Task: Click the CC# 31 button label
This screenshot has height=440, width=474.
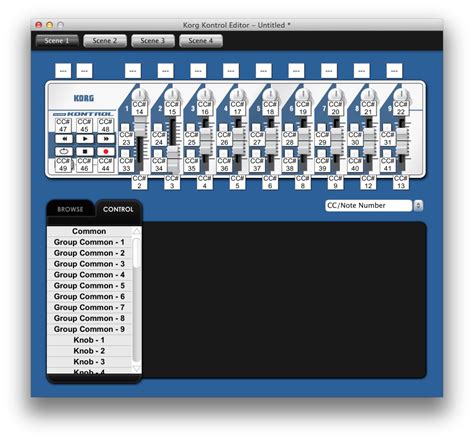Action: 387,139
